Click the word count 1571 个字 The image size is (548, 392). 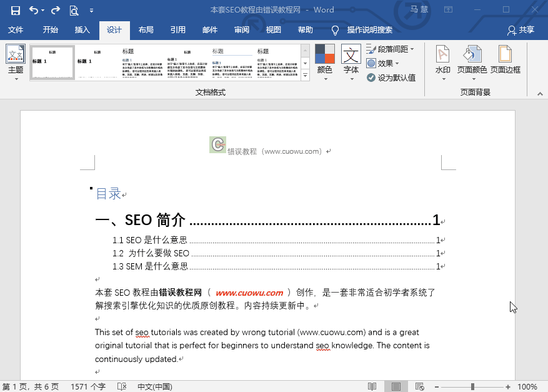coord(88,387)
